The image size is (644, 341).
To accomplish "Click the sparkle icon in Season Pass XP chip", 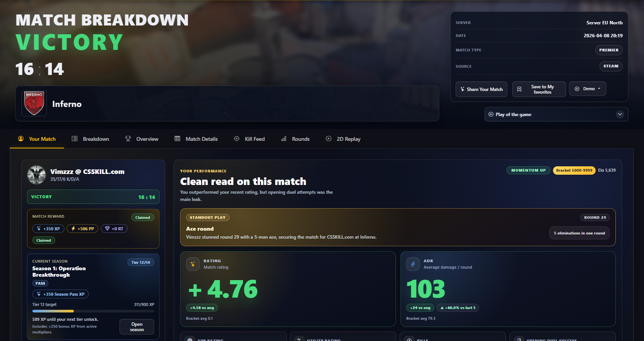I will [x=39, y=294].
